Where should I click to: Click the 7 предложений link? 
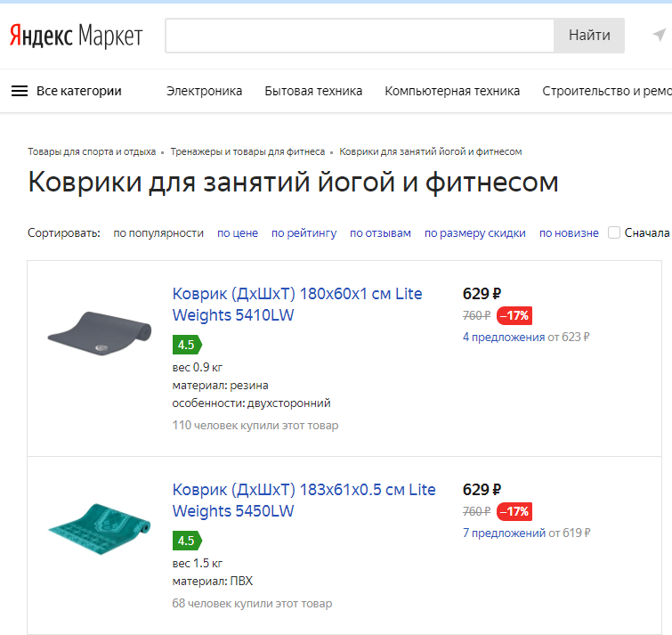pos(504,533)
